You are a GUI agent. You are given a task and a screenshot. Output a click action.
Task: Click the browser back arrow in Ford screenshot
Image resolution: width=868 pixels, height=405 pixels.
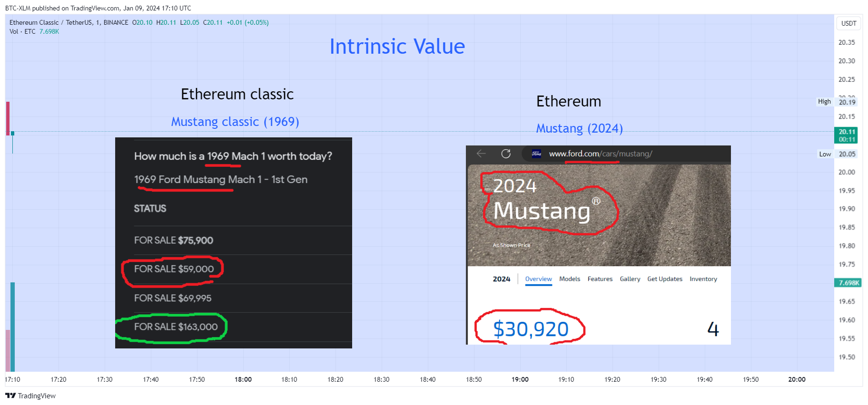(481, 154)
